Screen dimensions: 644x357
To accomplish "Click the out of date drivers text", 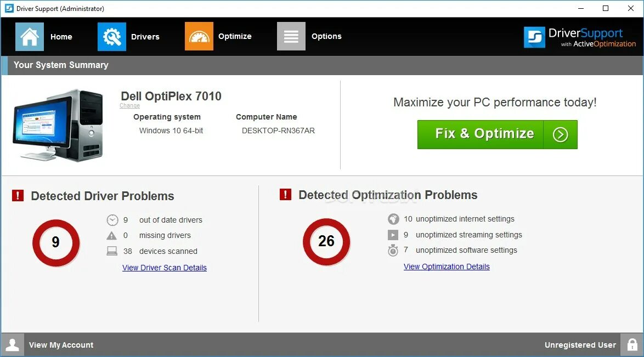I will click(171, 220).
